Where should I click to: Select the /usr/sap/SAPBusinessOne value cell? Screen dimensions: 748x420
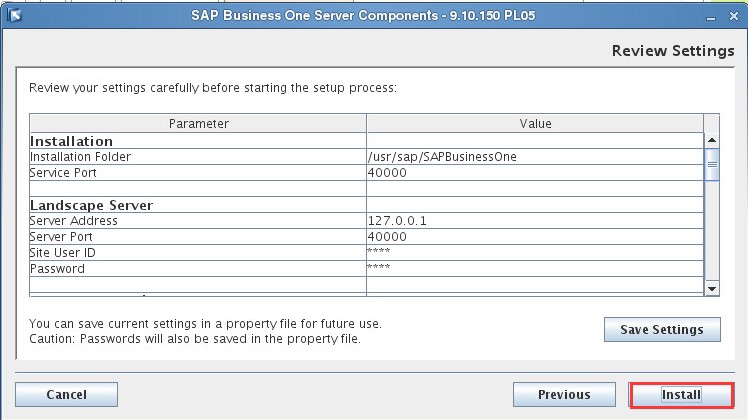pos(535,157)
